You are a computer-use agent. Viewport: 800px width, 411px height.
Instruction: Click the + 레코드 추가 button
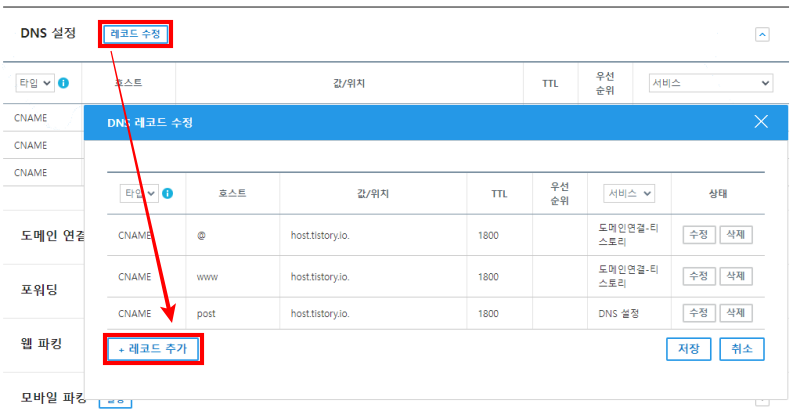tap(153, 349)
